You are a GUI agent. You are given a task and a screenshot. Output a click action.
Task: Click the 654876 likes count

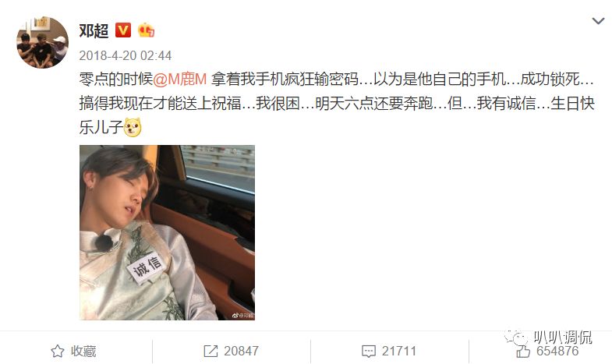(557, 351)
